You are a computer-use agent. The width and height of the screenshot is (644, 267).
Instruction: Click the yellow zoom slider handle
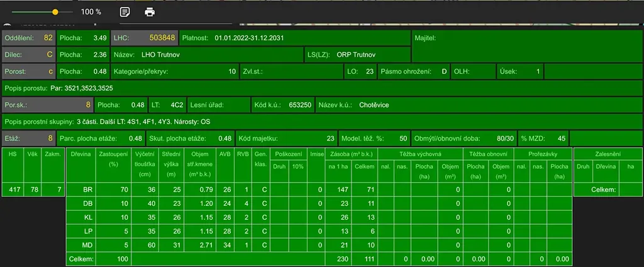(x=55, y=12)
